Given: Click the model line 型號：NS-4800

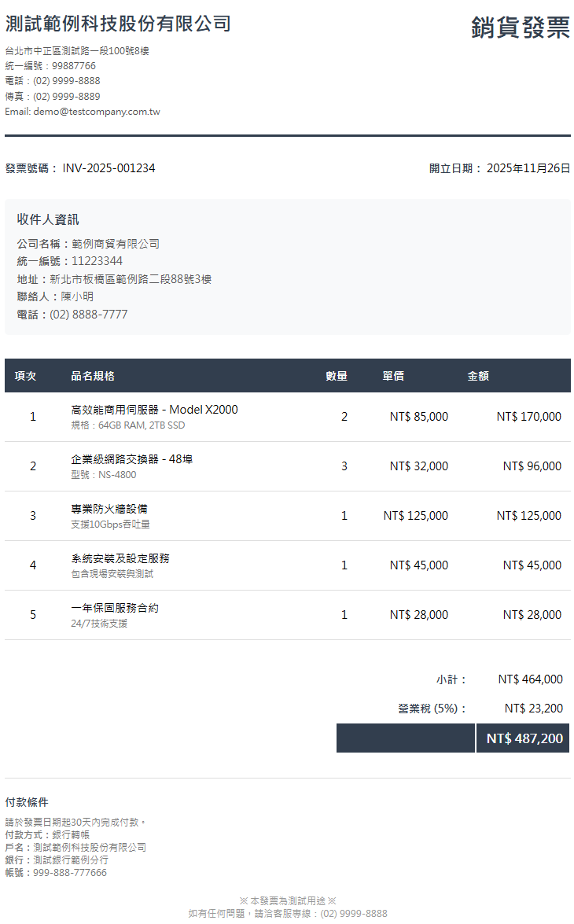Looking at the screenshot, I should tap(103, 475).
